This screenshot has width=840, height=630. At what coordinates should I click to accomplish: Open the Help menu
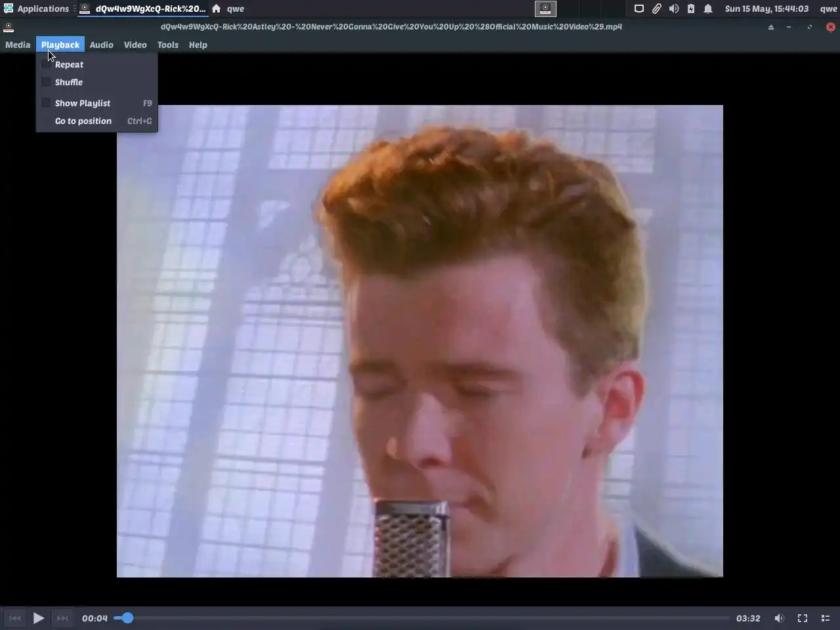click(198, 45)
